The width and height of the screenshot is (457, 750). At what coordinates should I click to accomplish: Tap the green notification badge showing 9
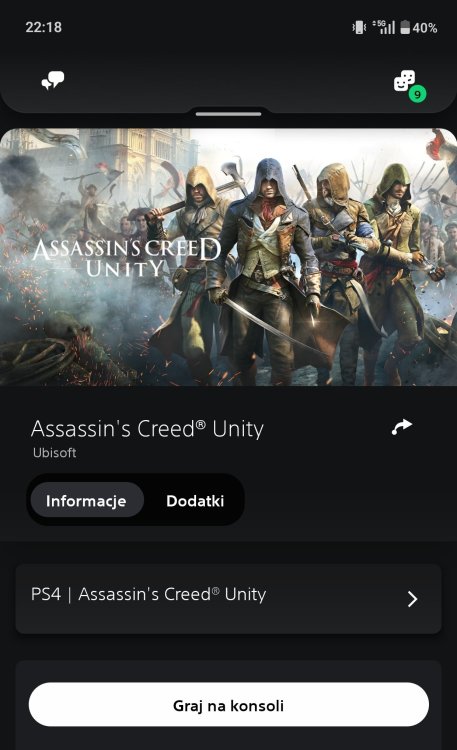[x=417, y=94]
